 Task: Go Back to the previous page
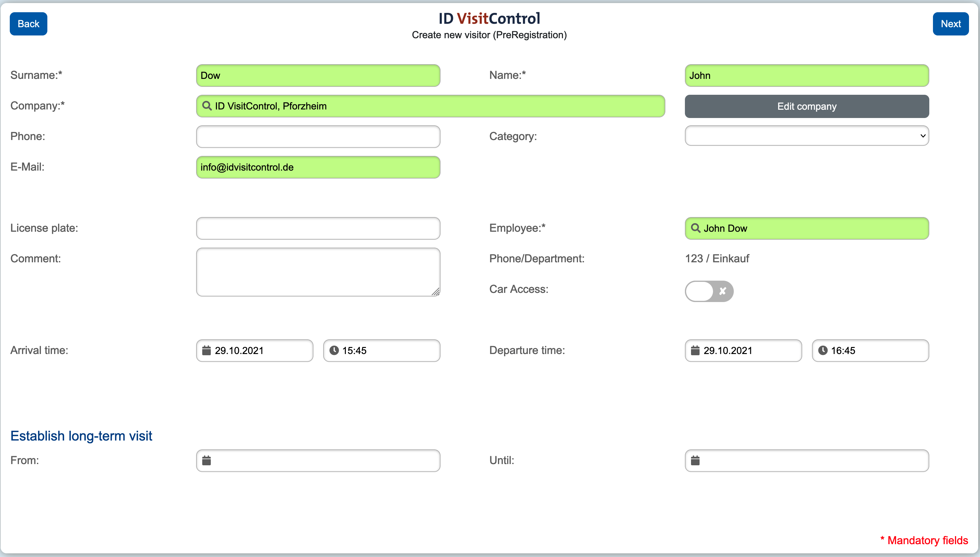[x=29, y=24]
